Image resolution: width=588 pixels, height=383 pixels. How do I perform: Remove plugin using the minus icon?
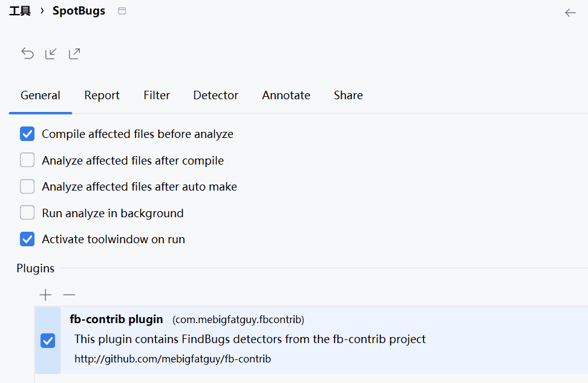[69, 295]
